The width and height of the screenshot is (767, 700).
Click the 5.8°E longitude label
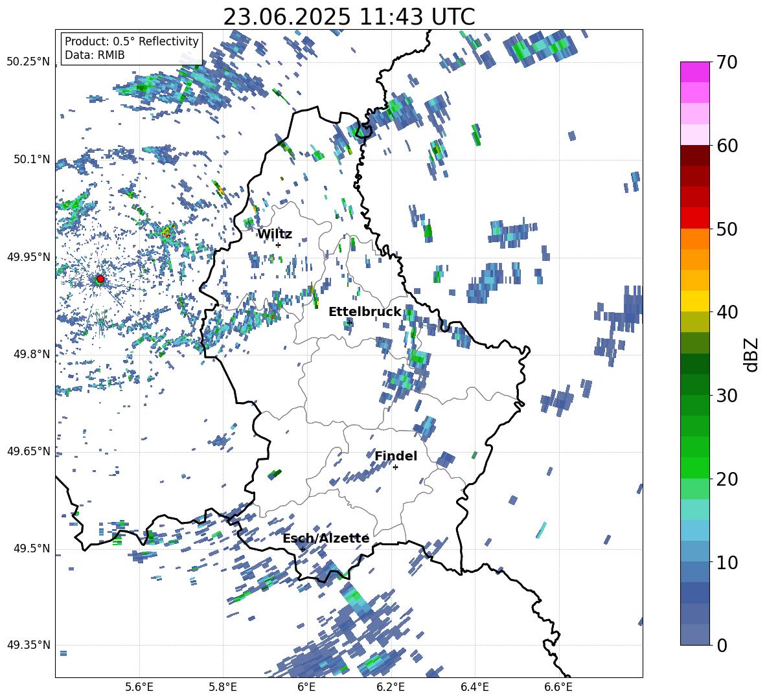pos(223,687)
